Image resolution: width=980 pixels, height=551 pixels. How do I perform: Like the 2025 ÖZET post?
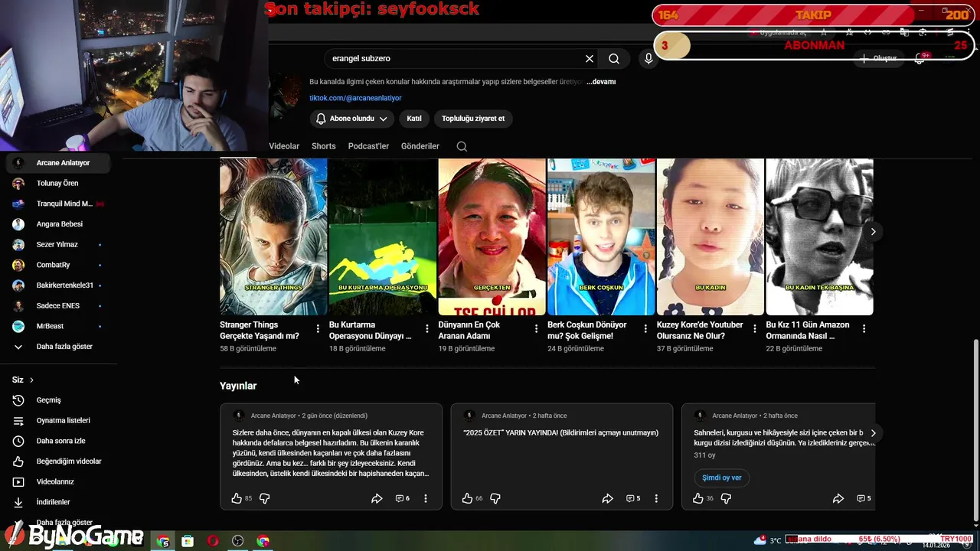click(467, 498)
